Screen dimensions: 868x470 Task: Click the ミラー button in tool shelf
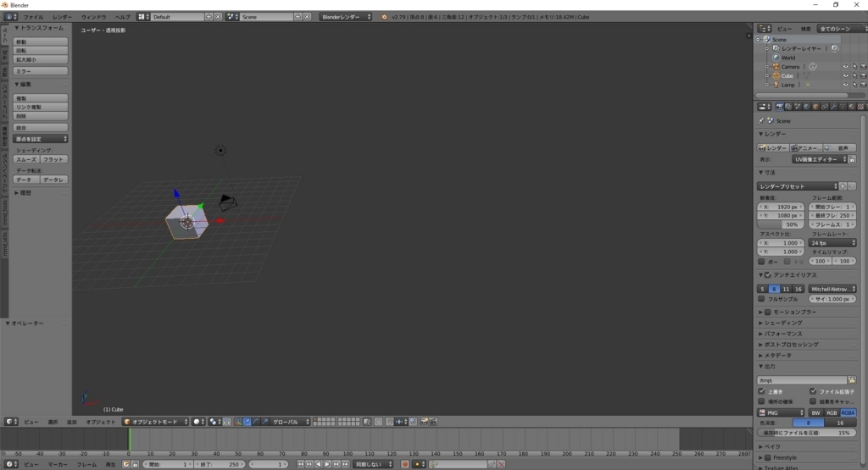point(41,71)
